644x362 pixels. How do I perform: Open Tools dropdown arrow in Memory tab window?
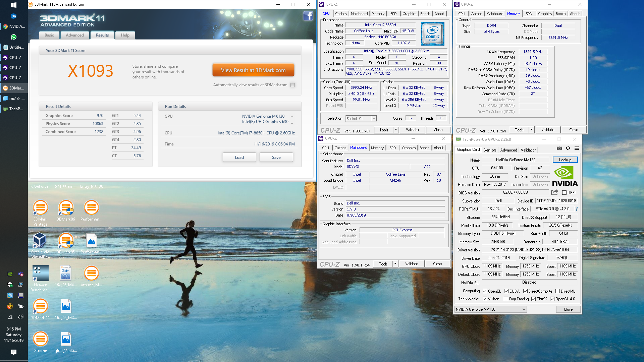point(531,130)
